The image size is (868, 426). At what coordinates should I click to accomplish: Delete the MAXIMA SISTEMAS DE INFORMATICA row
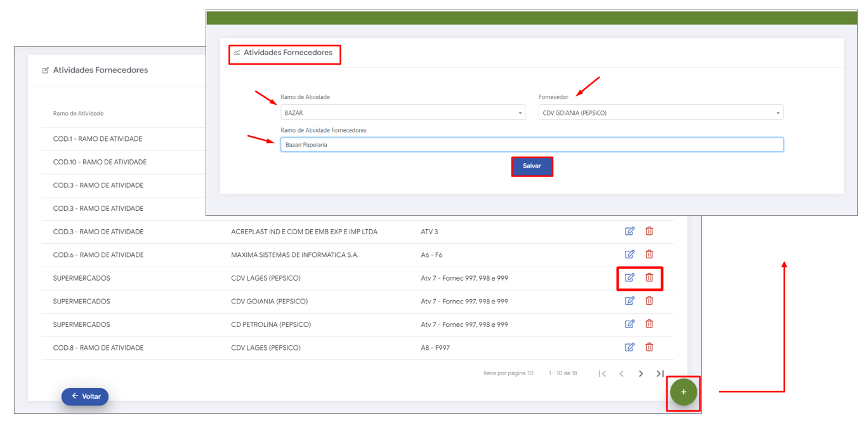649,255
